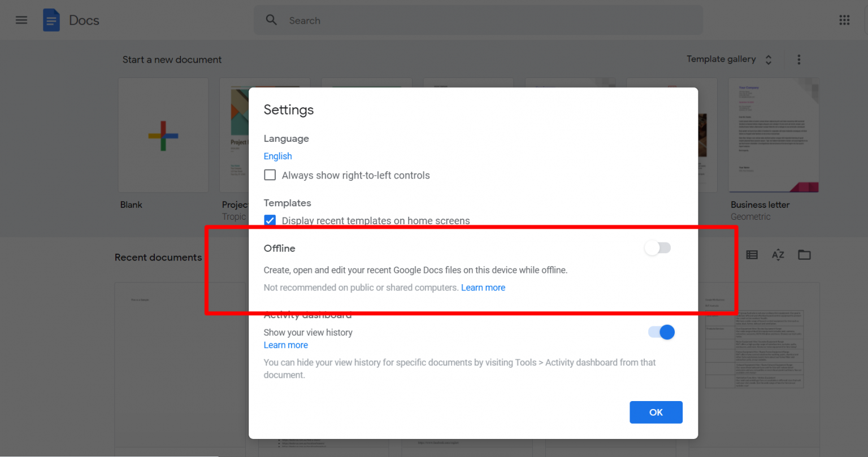The image size is (868, 457).
Task: Check Always show right-to-left controls
Action: (x=270, y=175)
